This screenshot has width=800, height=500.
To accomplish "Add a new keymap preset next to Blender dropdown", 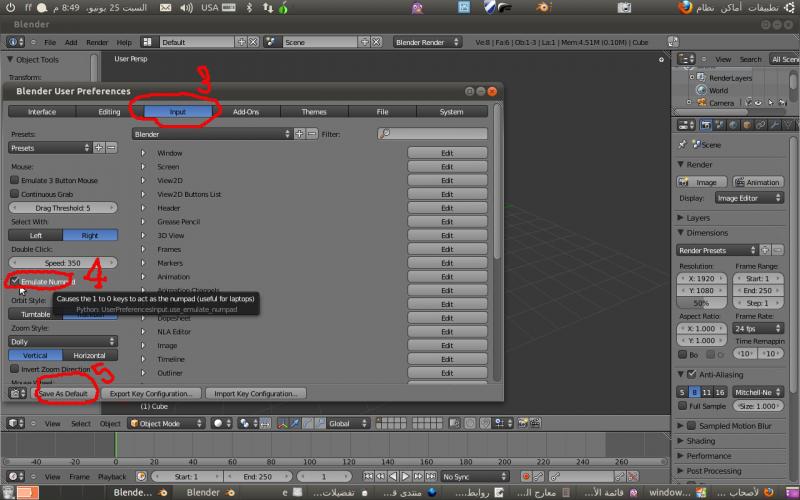I will pos(299,134).
